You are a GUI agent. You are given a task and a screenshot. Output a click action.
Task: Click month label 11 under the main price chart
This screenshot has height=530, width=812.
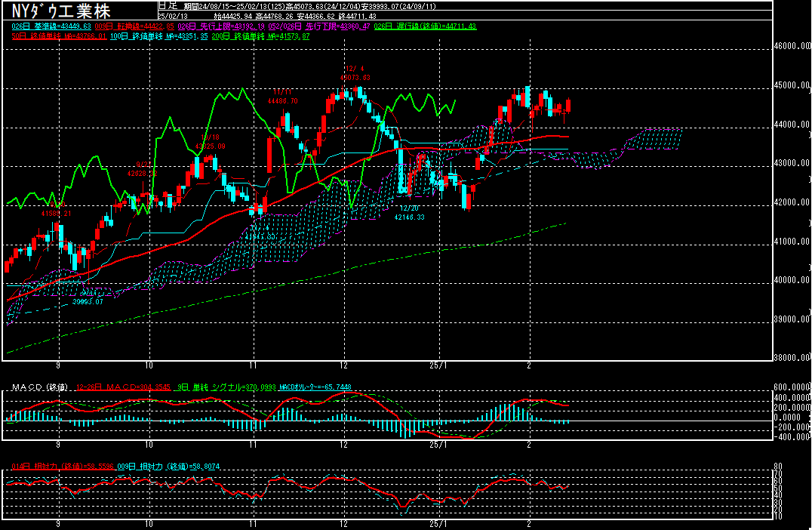tap(254, 365)
